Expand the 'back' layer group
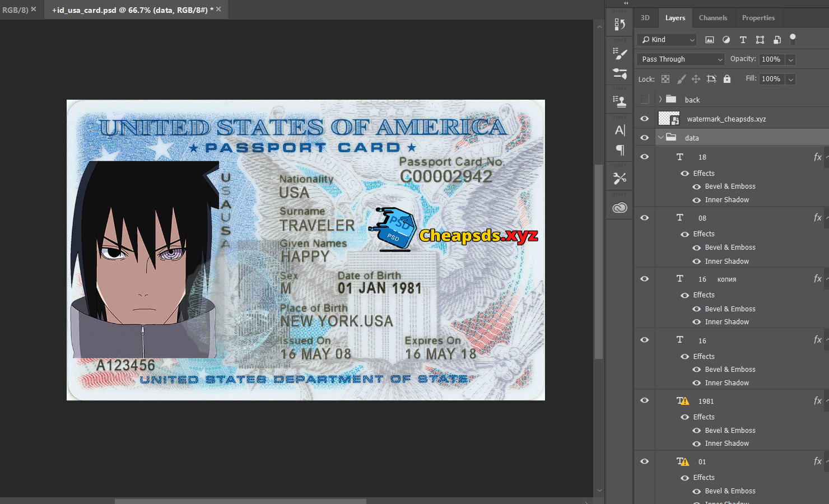 (660, 100)
